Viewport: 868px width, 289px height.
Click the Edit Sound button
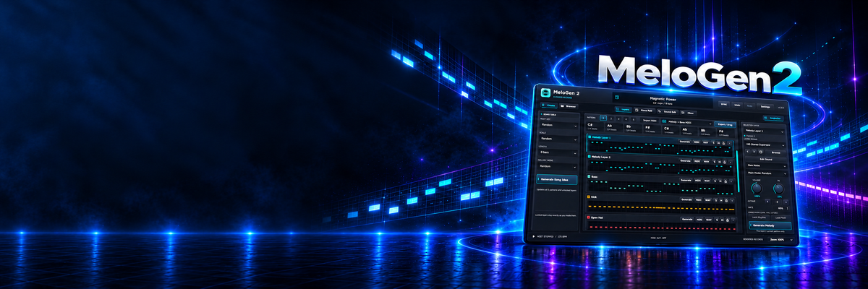click(x=765, y=160)
